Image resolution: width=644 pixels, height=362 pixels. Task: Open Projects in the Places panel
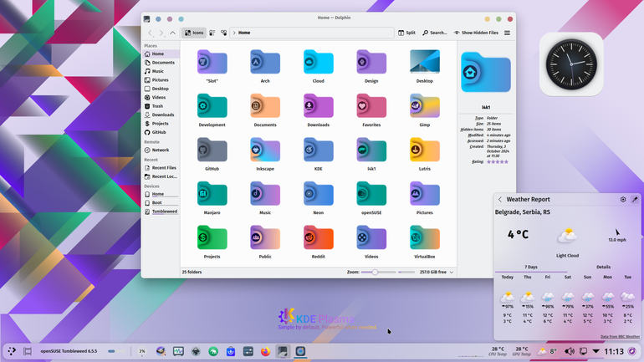pyautogui.click(x=161, y=124)
